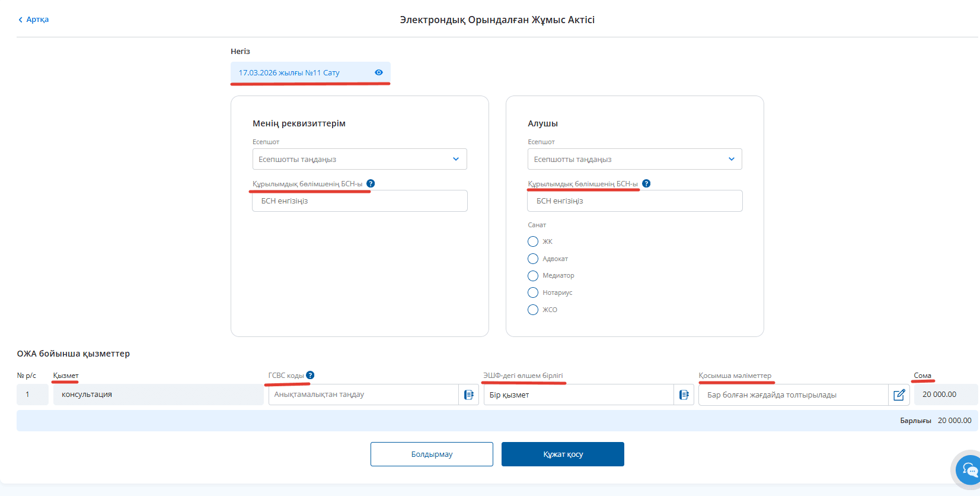Go back using the Артқа link

34,20
